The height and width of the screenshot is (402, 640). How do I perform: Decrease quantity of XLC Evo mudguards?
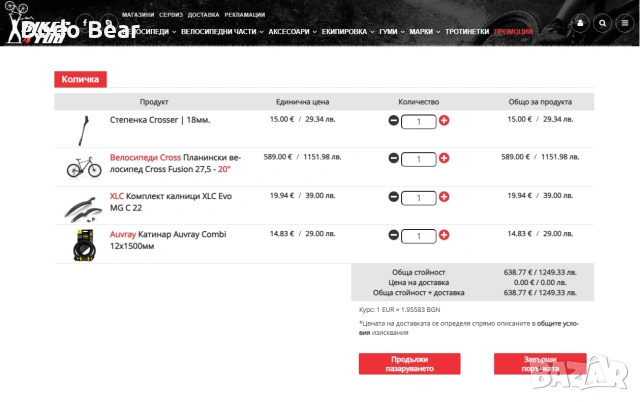tap(393, 197)
